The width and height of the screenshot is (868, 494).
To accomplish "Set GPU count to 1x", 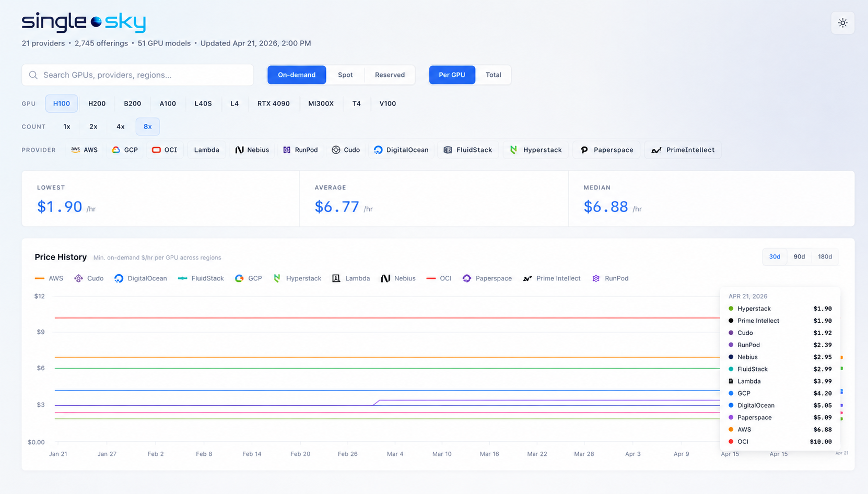I will (67, 126).
